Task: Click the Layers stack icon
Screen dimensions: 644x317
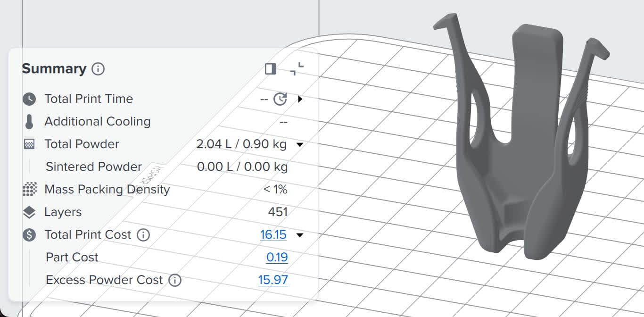Action: tap(29, 212)
